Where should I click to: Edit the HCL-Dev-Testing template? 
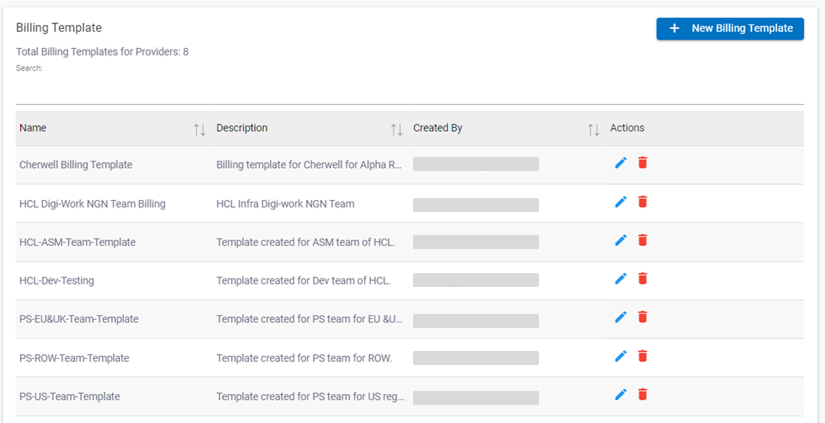[620, 279]
